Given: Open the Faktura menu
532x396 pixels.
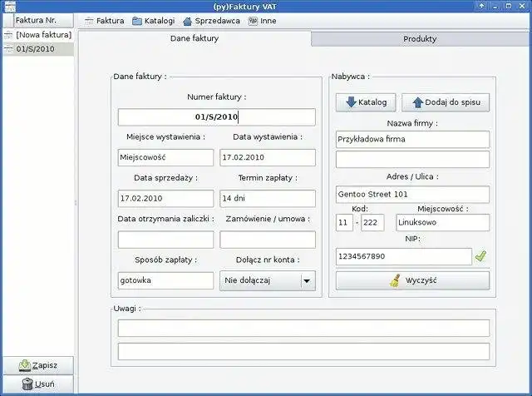Looking at the screenshot, I should coord(104,21).
